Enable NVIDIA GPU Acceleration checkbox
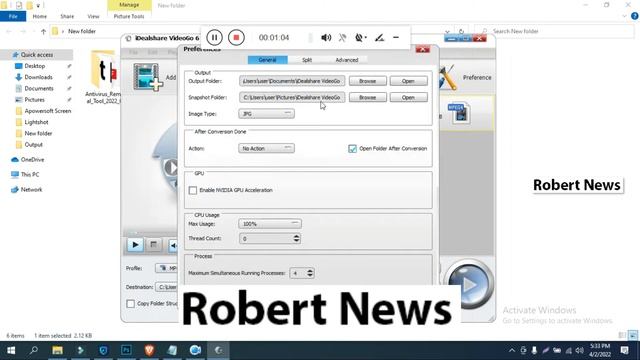The image size is (640, 360). point(193,190)
